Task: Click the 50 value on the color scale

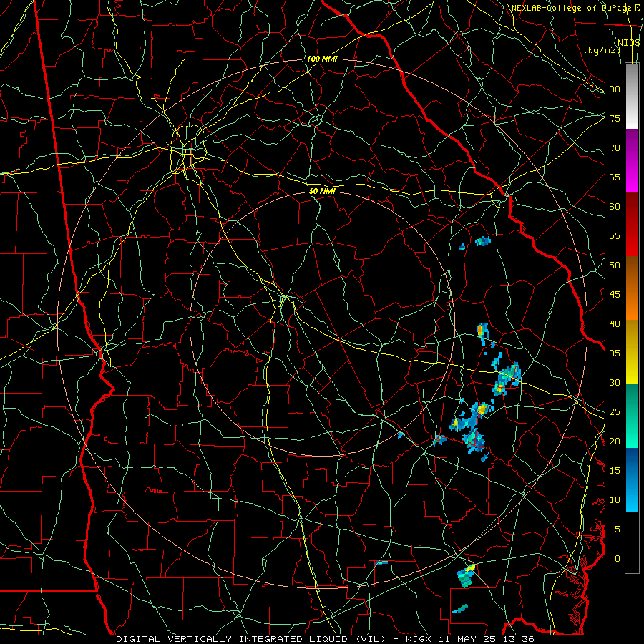Action: click(615, 265)
